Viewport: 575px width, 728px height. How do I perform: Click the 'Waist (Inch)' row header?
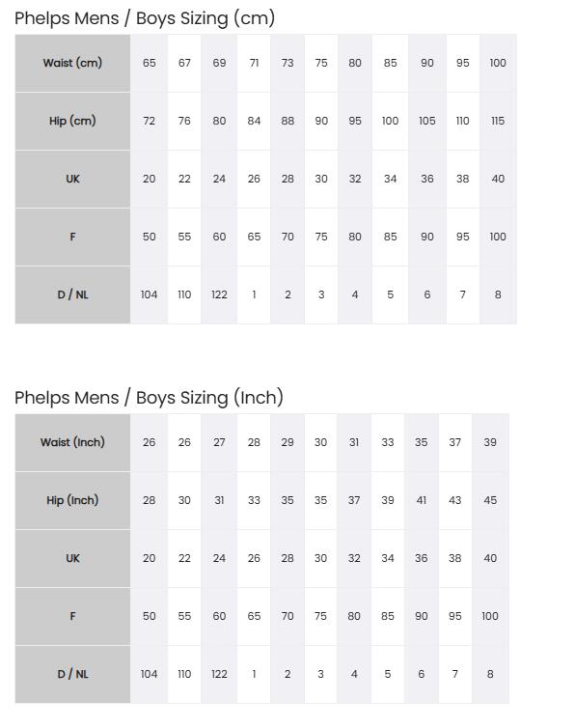click(72, 442)
